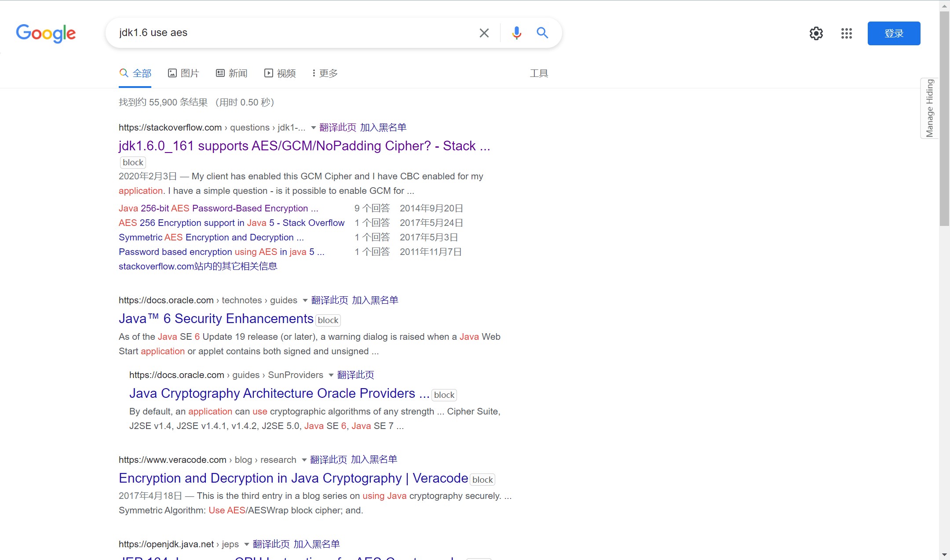Click 翻译此页 for docs.oracle.com technotes result
The height and width of the screenshot is (560, 950).
pyautogui.click(x=330, y=300)
